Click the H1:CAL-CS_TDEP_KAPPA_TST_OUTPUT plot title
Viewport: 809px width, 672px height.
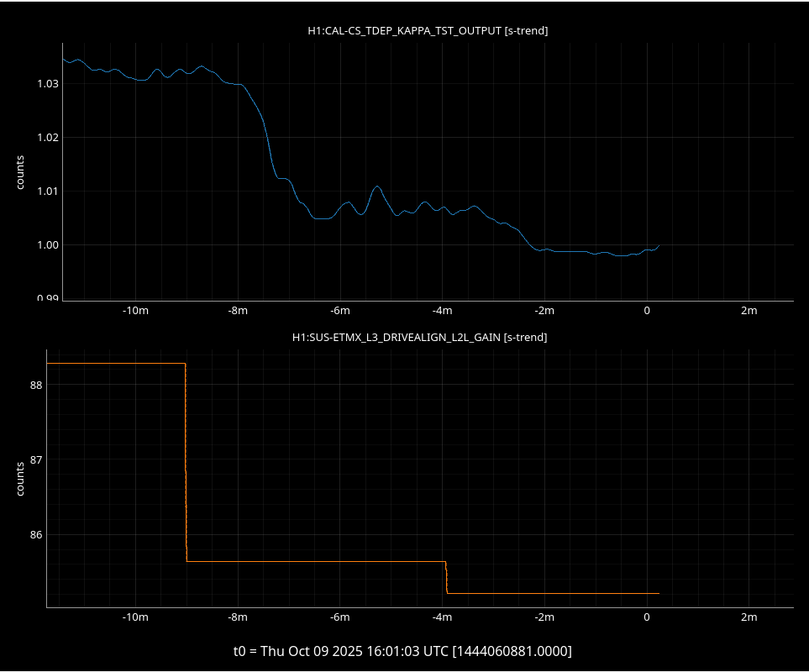click(x=428, y=31)
